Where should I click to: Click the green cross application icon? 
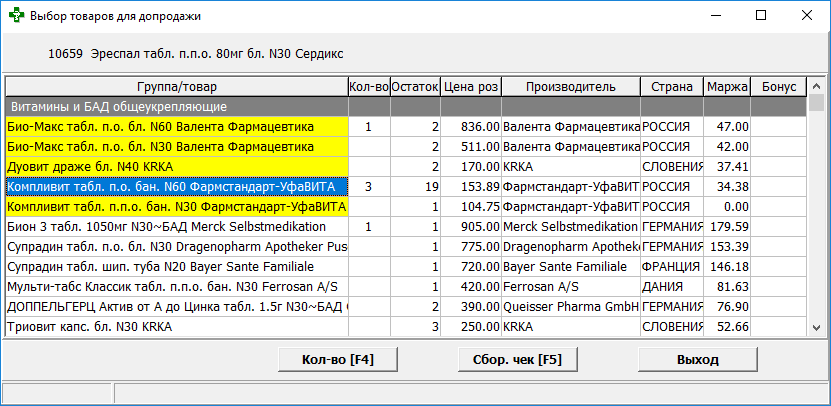(x=17, y=15)
